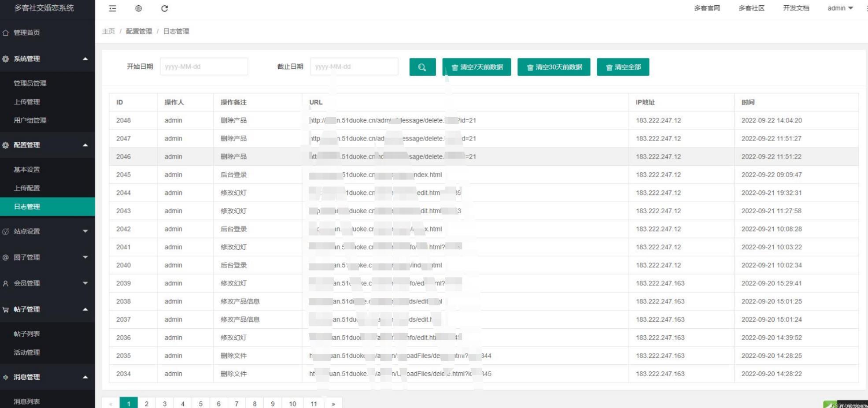Open 管理员管理 in sidebar

pos(30,83)
